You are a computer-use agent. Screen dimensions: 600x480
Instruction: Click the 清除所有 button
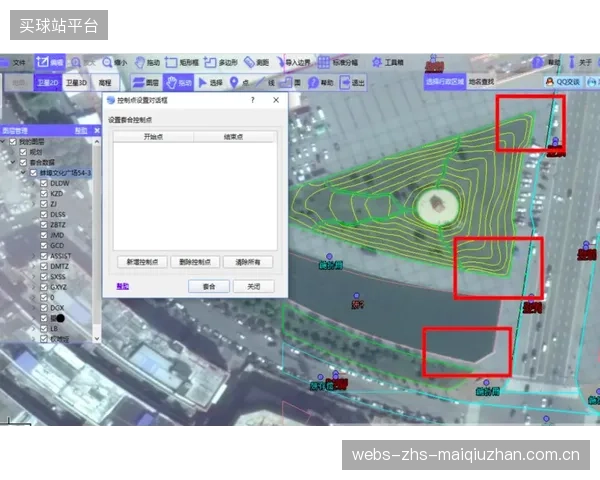click(x=248, y=262)
